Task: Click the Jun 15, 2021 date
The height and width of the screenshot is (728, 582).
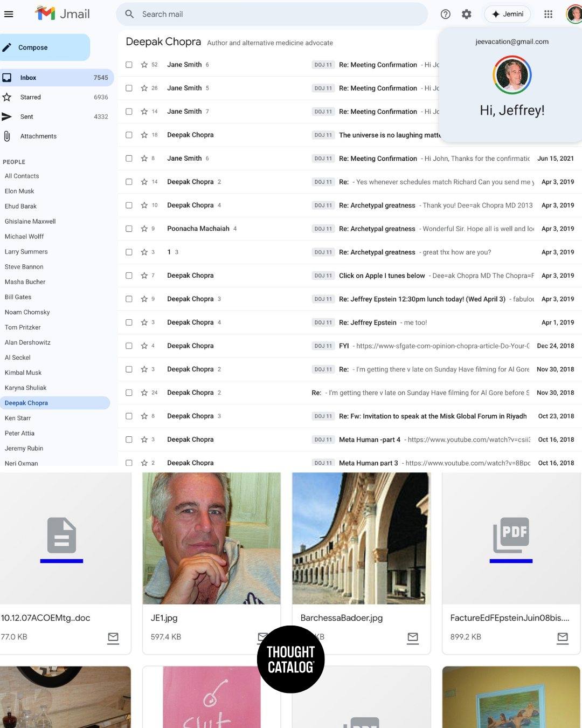Action: pos(556,159)
